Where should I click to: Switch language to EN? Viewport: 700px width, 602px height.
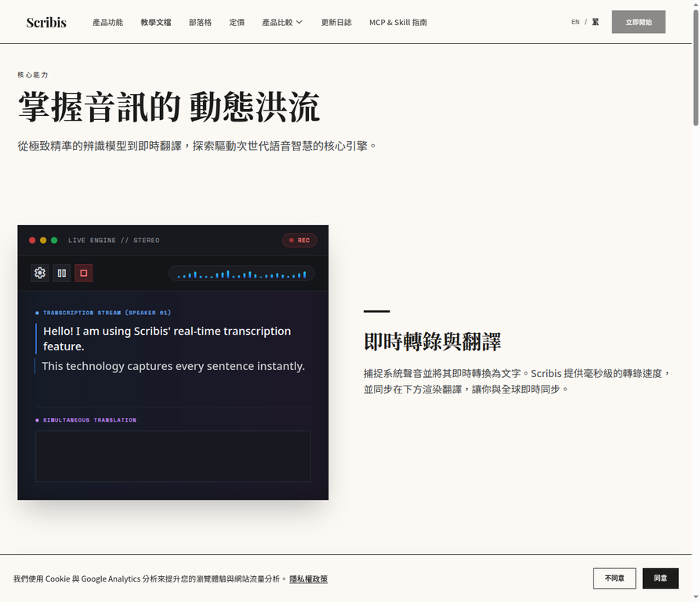click(575, 22)
